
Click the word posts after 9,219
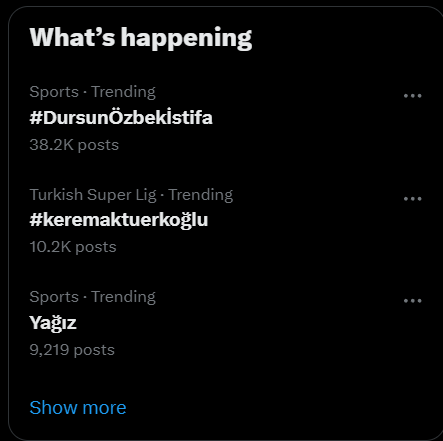pos(94,351)
